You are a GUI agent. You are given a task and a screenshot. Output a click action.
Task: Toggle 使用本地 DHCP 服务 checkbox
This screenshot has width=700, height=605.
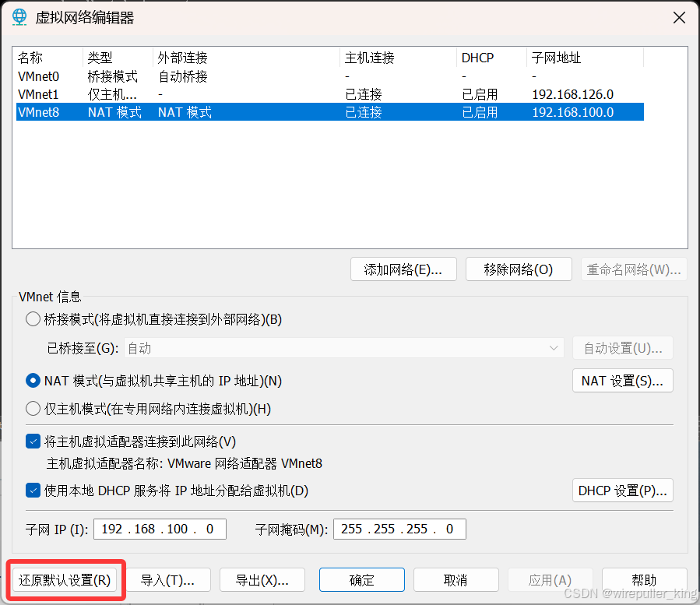coord(33,491)
